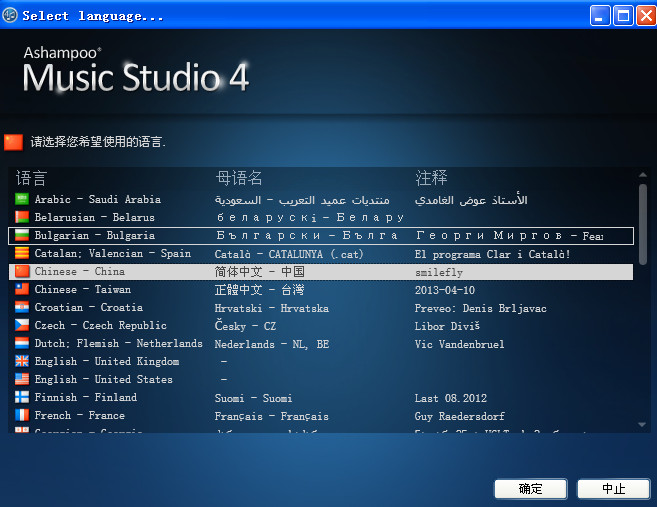Image resolution: width=657 pixels, height=507 pixels.
Task: Close the Select language window
Action: point(646,16)
